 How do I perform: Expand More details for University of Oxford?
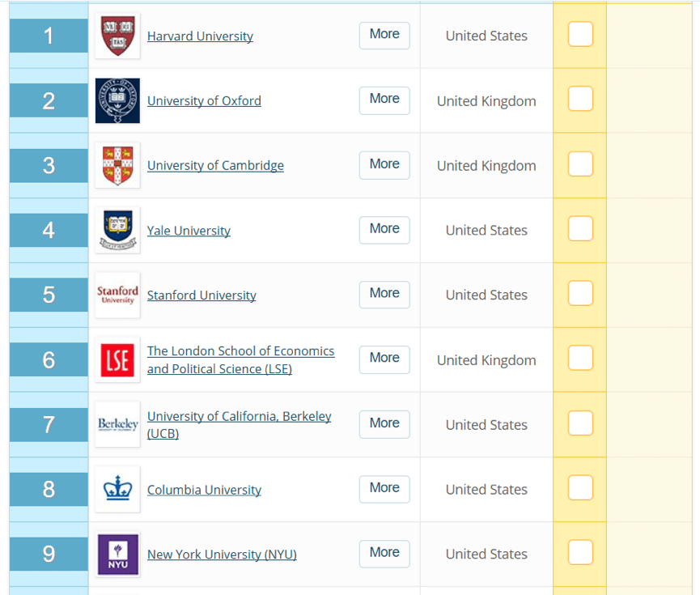tap(384, 100)
